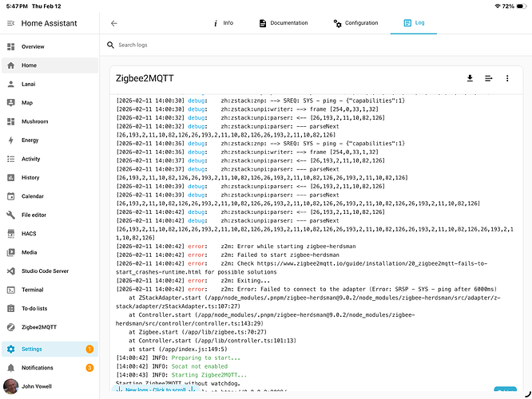
Task: Open John Vowell profile picture
Action: (x=11, y=386)
